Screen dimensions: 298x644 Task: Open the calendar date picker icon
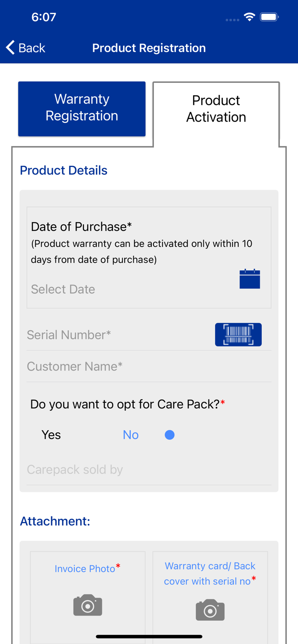click(x=250, y=279)
